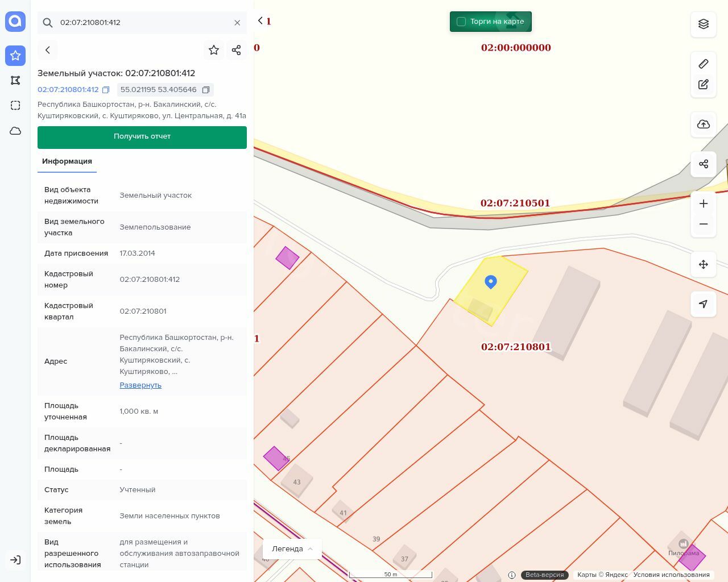Click the cloud upload icon on map
The image size is (728, 582).
(703, 124)
